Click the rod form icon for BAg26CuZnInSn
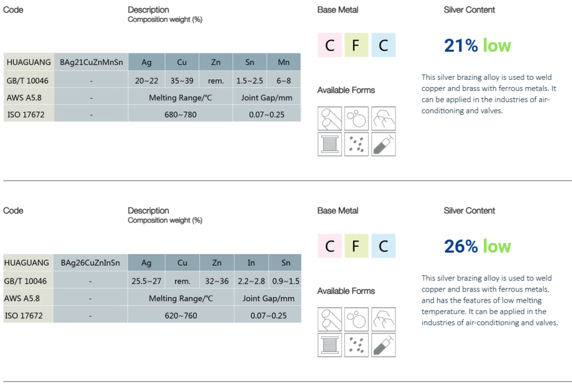572x392 pixels. tap(330, 319)
